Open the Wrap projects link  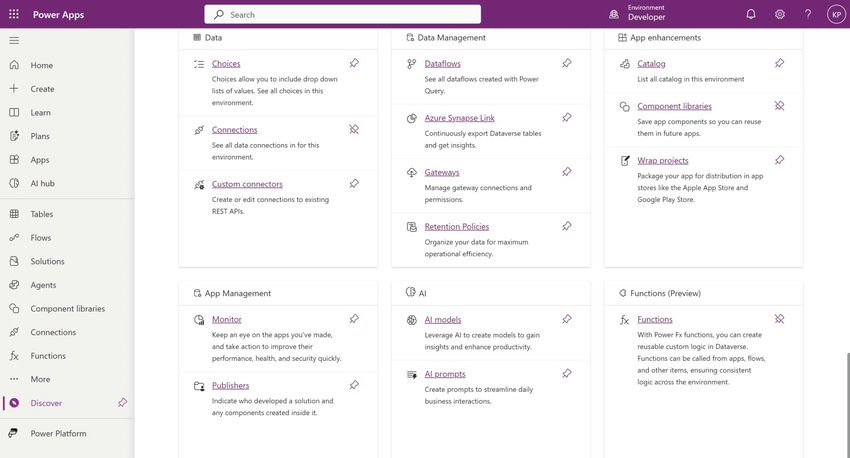tap(662, 160)
